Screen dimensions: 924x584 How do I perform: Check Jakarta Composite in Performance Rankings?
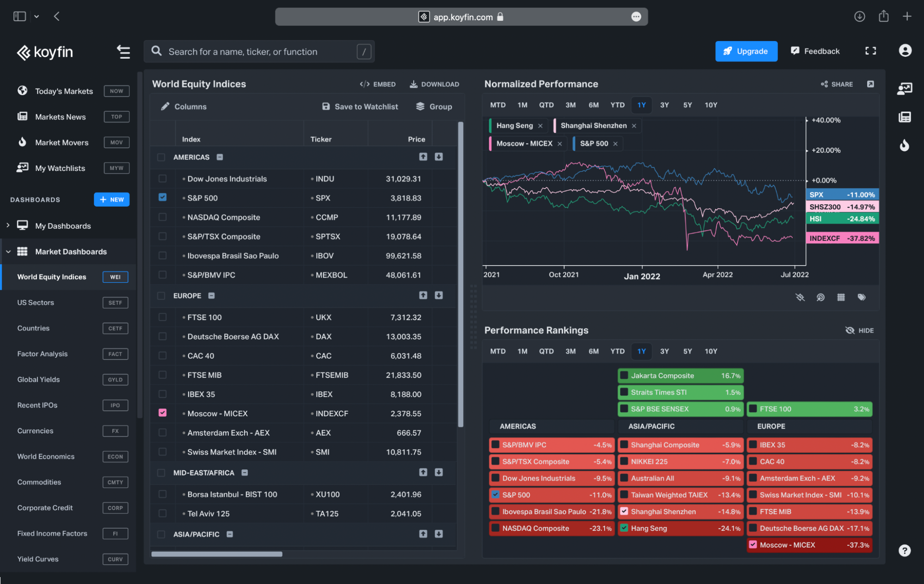click(624, 375)
